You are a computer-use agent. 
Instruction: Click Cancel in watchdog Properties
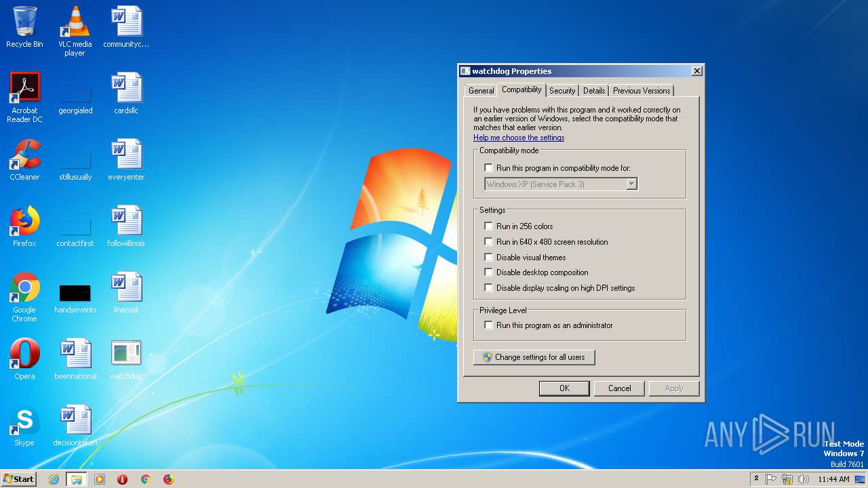point(619,388)
